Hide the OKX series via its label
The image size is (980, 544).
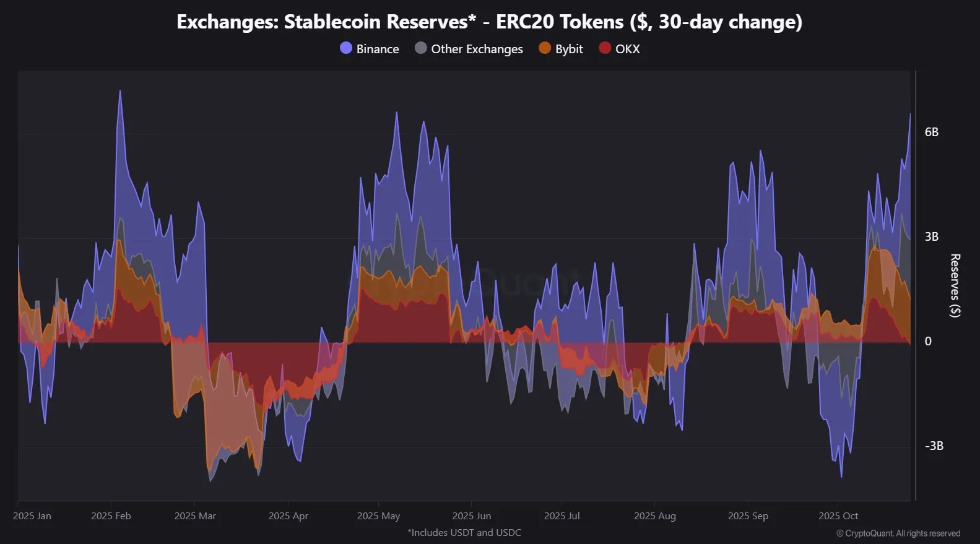coord(627,49)
